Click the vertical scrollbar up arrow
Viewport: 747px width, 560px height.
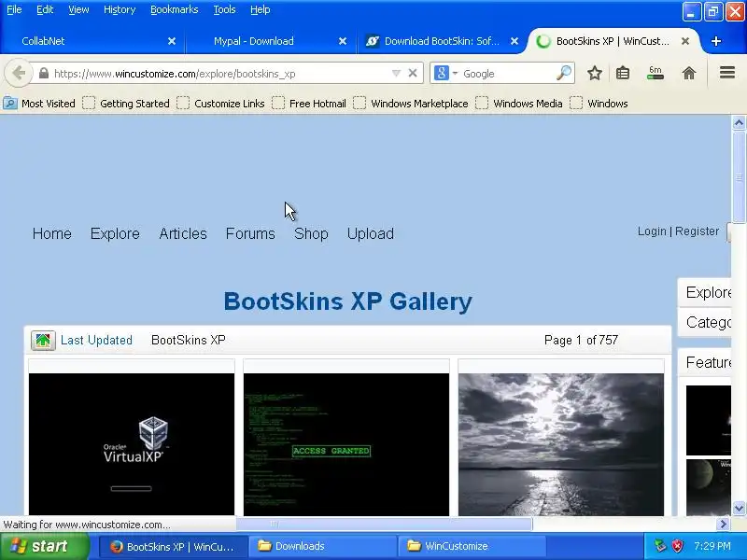[x=739, y=123]
